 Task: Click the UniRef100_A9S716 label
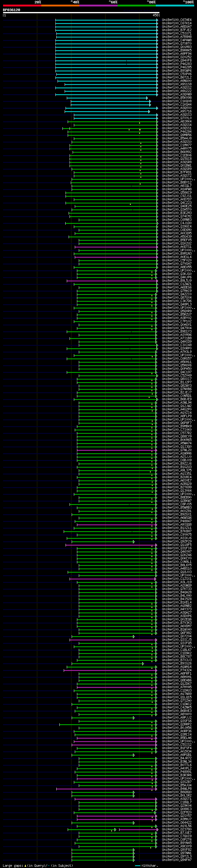(176, 111)
